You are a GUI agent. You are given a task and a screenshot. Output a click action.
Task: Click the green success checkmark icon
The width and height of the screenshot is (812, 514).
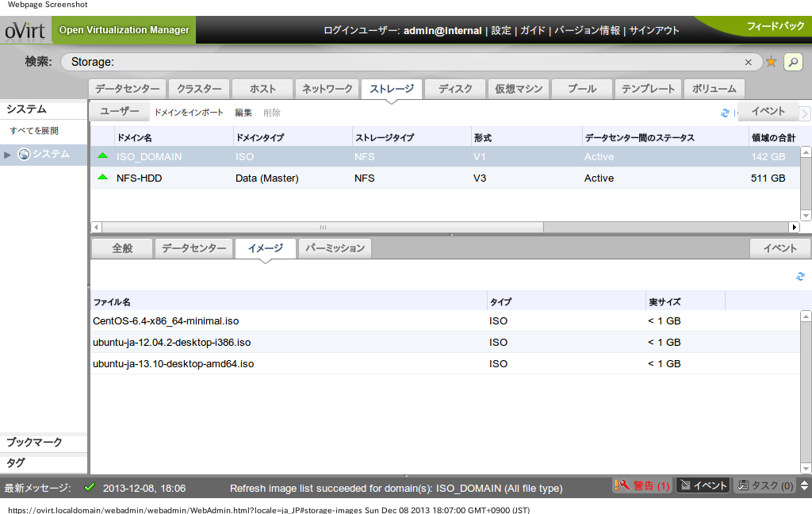click(x=89, y=487)
